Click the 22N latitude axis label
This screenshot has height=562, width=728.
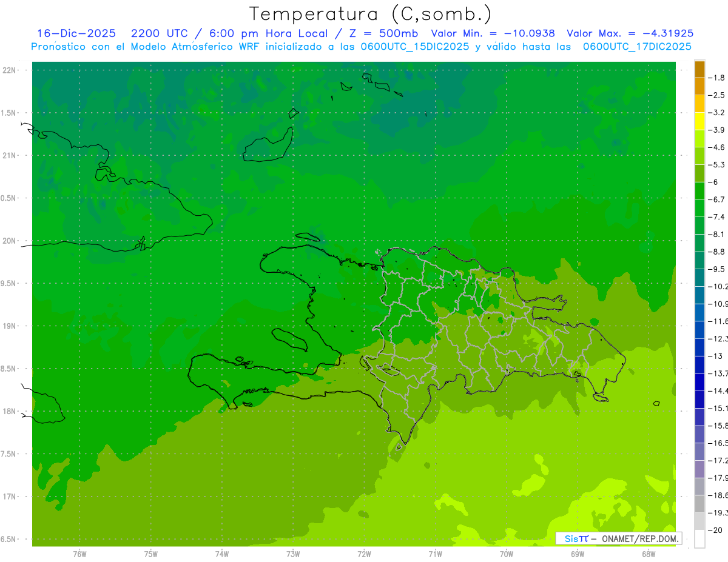tap(8, 70)
